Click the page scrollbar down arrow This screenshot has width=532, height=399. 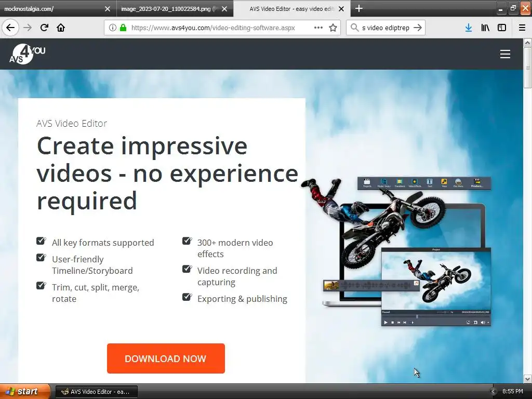527,379
